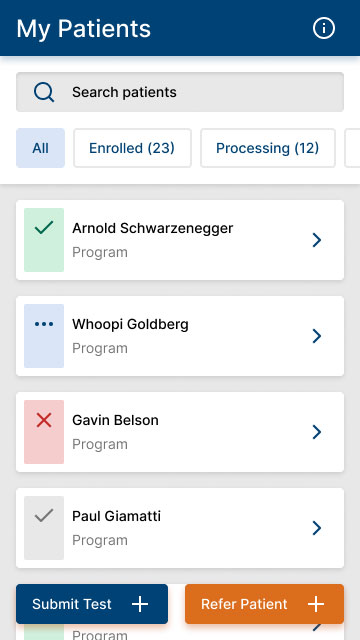Screen dimensions: 360x640
Task: Open the info icon in header
Action: click(324, 28)
